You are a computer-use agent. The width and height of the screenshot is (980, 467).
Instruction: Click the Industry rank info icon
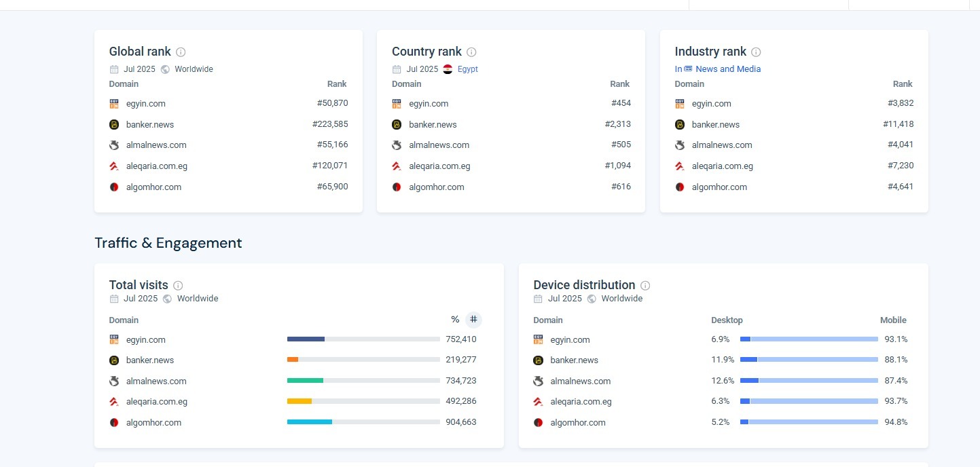tap(756, 52)
